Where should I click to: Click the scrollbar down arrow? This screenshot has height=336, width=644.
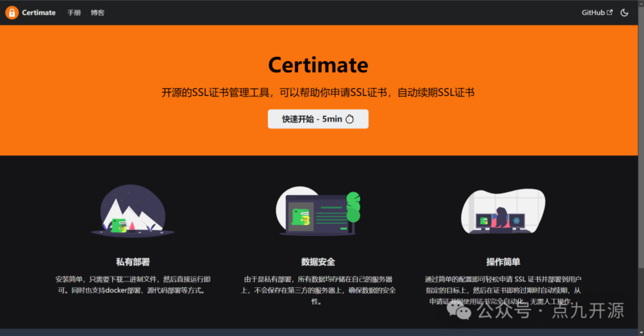641,332
